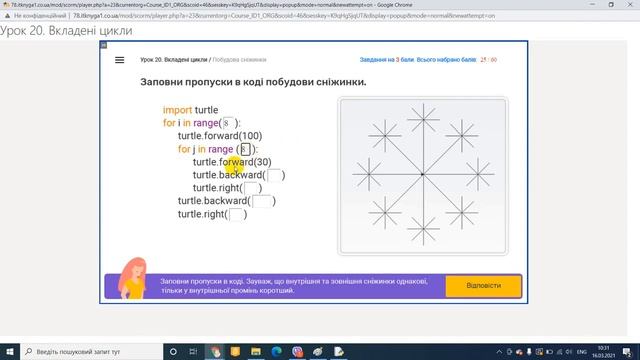Open the document editor taskbar icon
The height and width of the screenshot is (360, 640).
(x=339, y=351)
